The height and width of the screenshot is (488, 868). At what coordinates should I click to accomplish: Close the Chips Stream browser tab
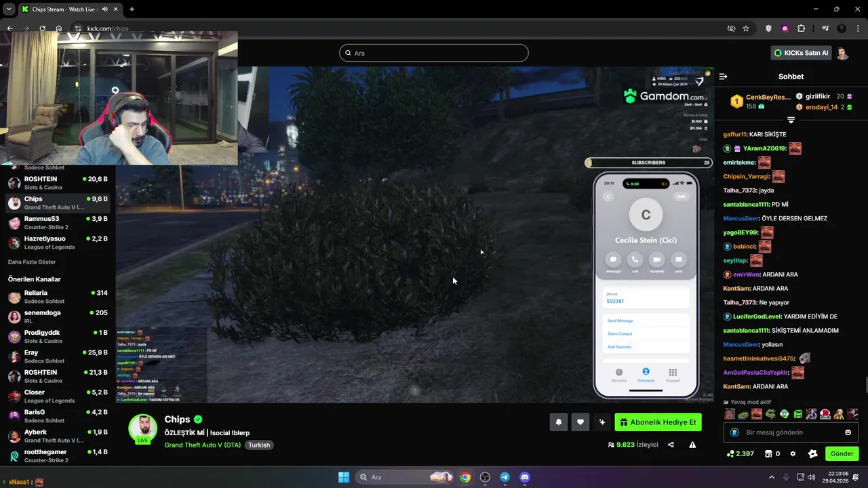click(x=116, y=9)
